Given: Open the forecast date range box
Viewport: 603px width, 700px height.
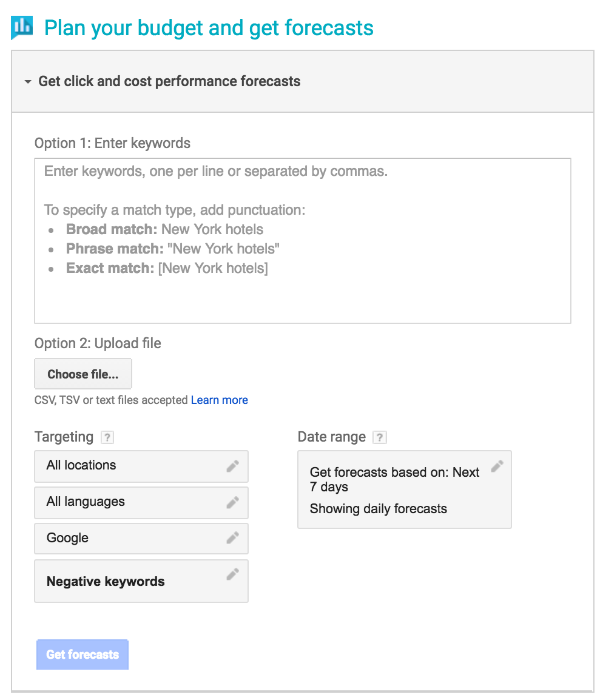Looking at the screenshot, I should tap(405, 490).
